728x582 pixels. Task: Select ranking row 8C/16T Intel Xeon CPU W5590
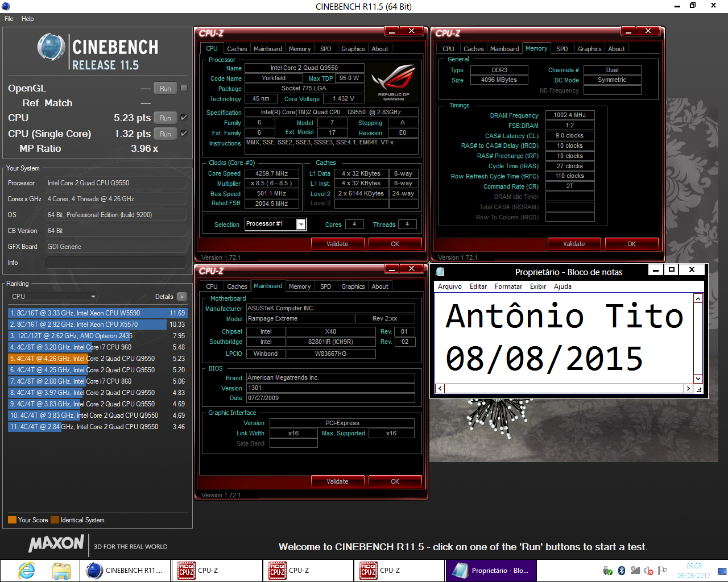[x=97, y=313]
